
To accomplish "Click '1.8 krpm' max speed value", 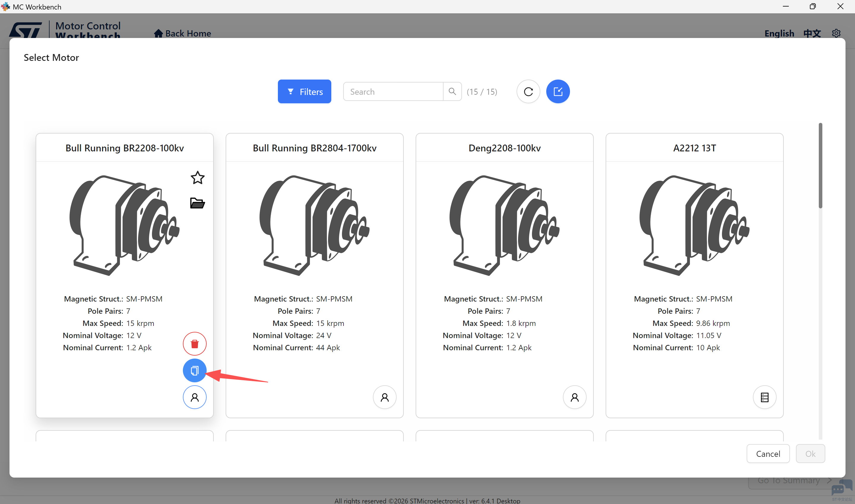I will tap(521, 323).
